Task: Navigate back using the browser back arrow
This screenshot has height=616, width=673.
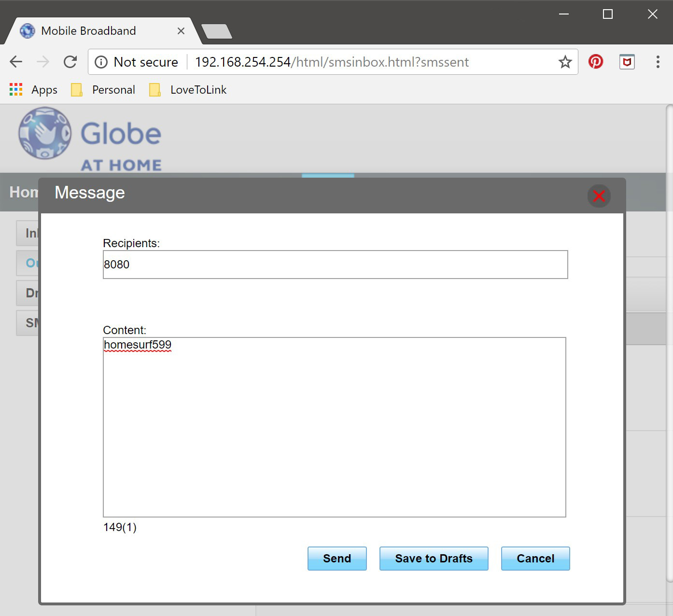Action: 15,62
